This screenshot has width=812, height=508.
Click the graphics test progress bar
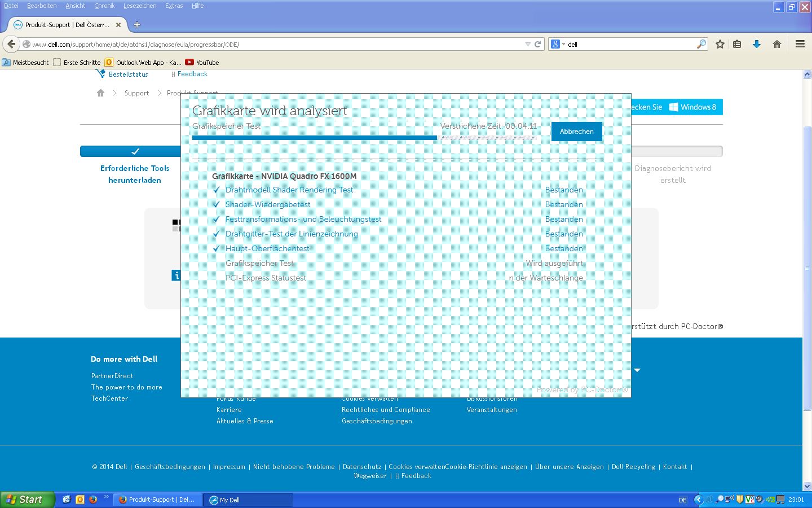coord(363,137)
